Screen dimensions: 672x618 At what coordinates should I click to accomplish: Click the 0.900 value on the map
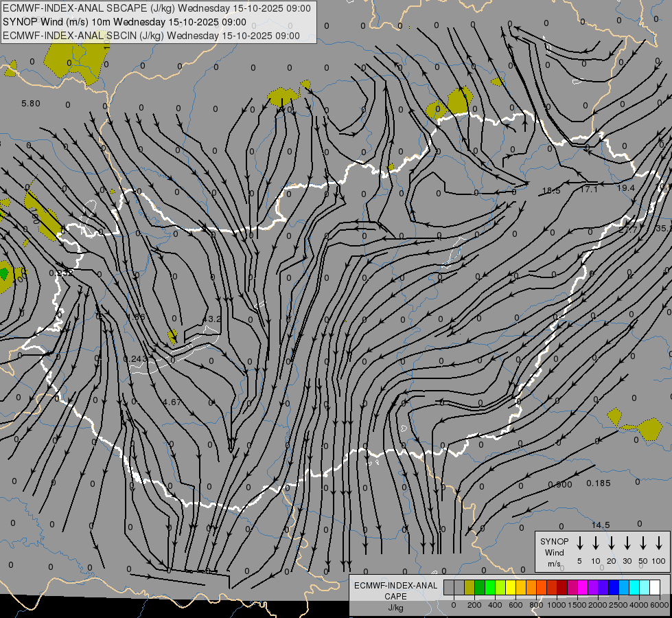coord(560,485)
